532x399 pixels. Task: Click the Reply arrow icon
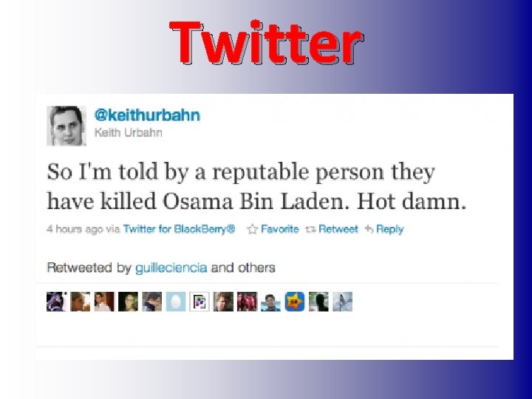coord(369,229)
